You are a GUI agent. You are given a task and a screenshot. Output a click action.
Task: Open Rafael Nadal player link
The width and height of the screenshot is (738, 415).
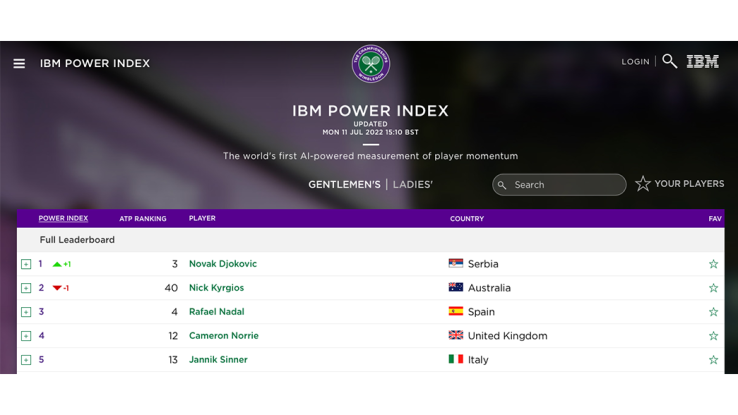(x=217, y=311)
